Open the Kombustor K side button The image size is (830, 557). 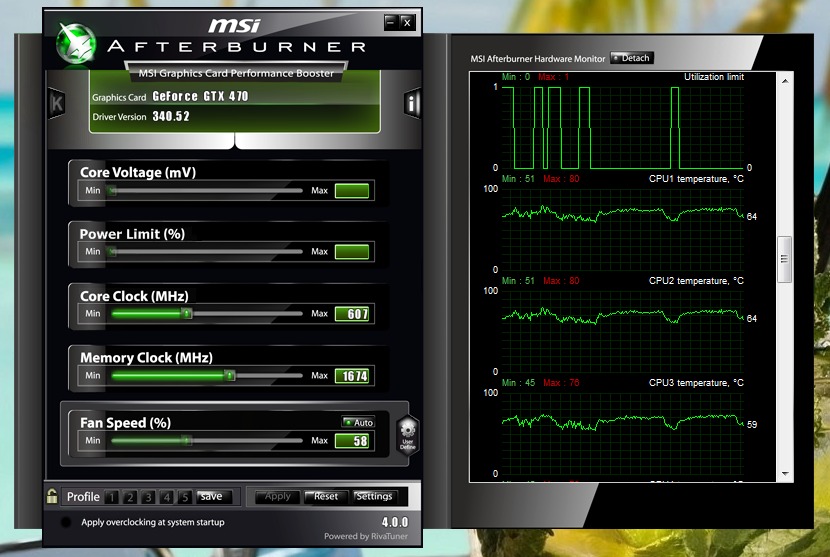coord(57,103)
